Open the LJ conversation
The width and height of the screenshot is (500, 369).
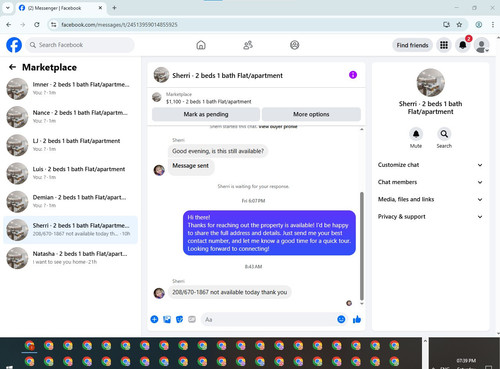coord(70,145)
